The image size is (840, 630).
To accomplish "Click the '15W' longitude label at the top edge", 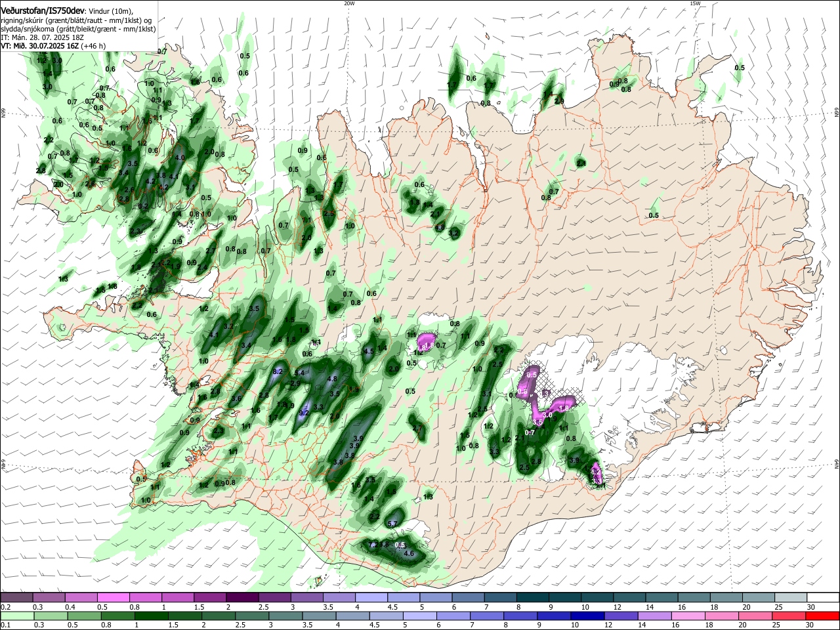I will [x=695, y=3].
